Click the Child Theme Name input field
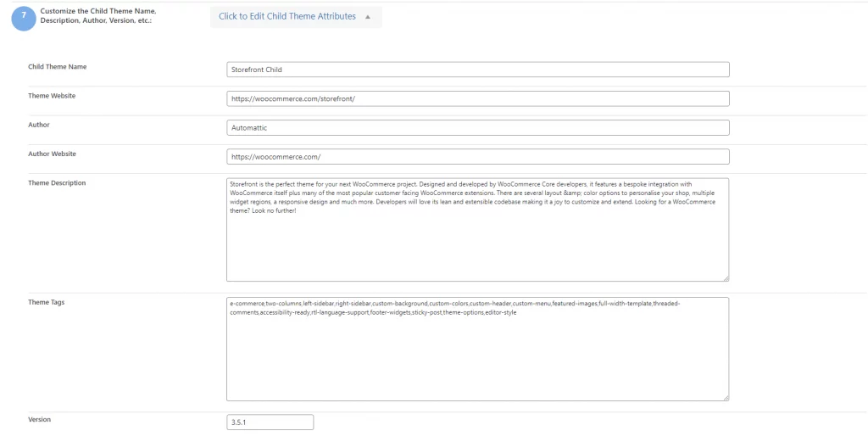868x442 pixels. click(x=478, y=70)
